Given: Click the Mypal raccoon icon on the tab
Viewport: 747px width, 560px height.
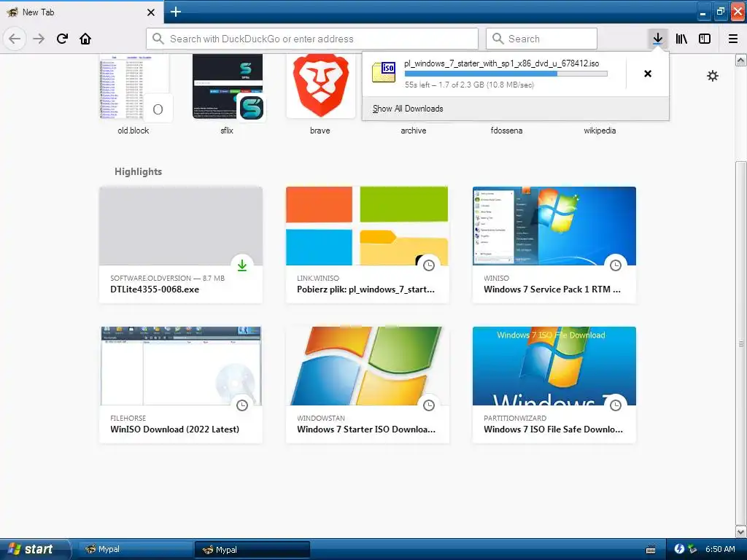Looking at the screenshot, I should [x=12, y=12].
